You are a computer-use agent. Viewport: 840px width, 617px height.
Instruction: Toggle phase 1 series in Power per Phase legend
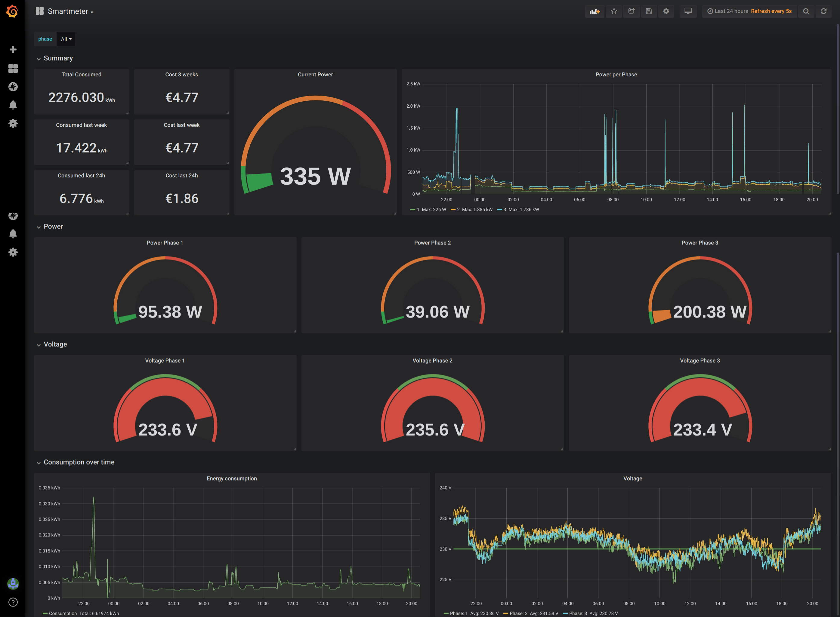pyautogui.click(x=418, y=210)
